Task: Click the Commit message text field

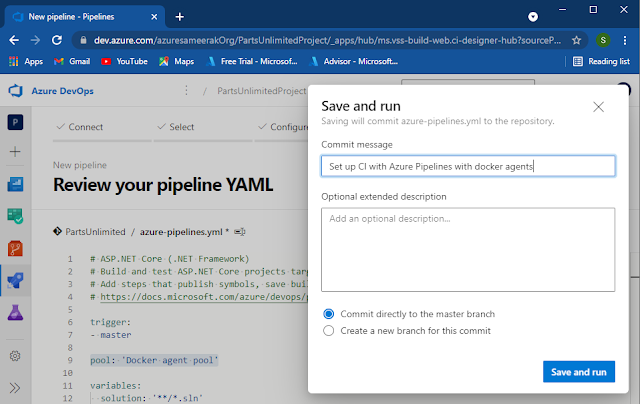Action: point(468,166)
